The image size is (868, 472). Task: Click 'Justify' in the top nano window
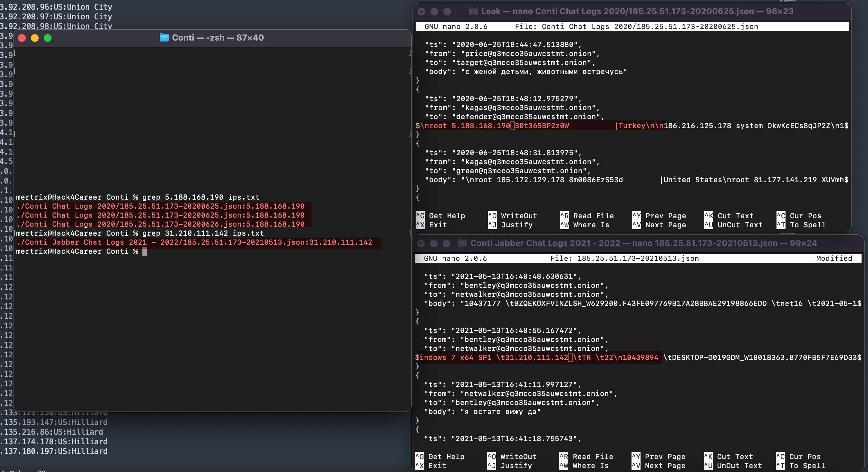(517, 225)
